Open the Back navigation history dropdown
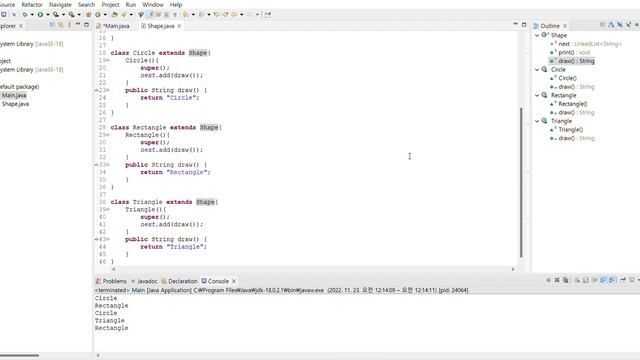This screenshot has width=640, height=360. coord(242,15)
